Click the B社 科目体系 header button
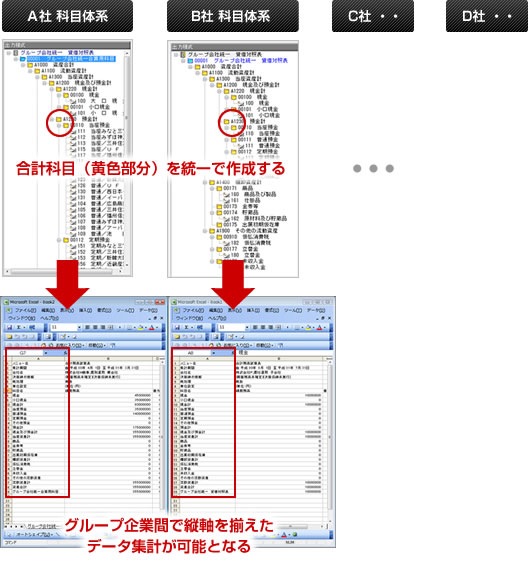The image size is (528, 564). [233, 16]
